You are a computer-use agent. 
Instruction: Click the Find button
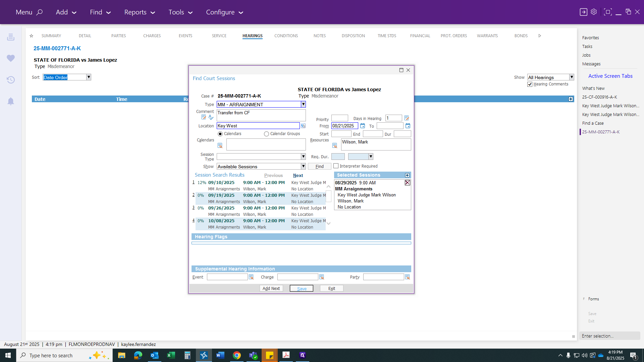(x=320, y=166)
